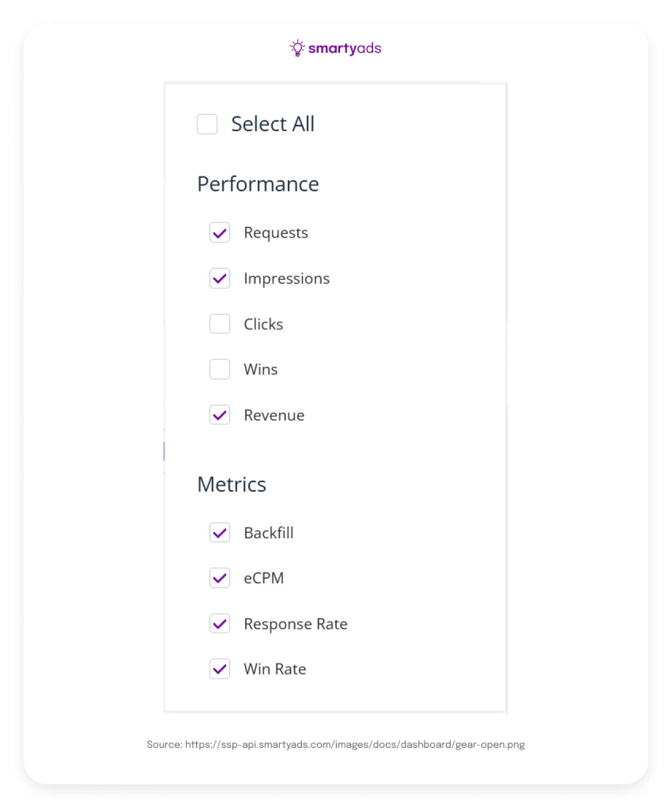Click the SmartyAds lightbulb logo icon
This screenshot has height=808, width=672.
(x=296, y=48)
